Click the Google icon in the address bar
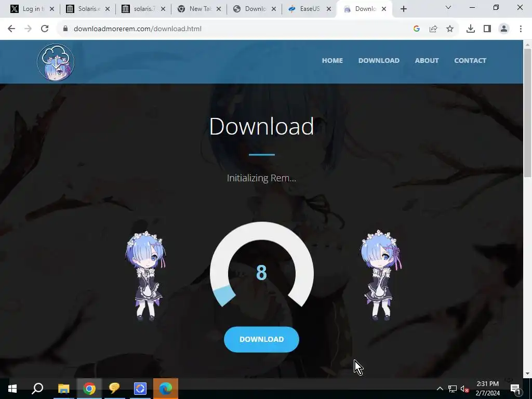 pos(417,29)
